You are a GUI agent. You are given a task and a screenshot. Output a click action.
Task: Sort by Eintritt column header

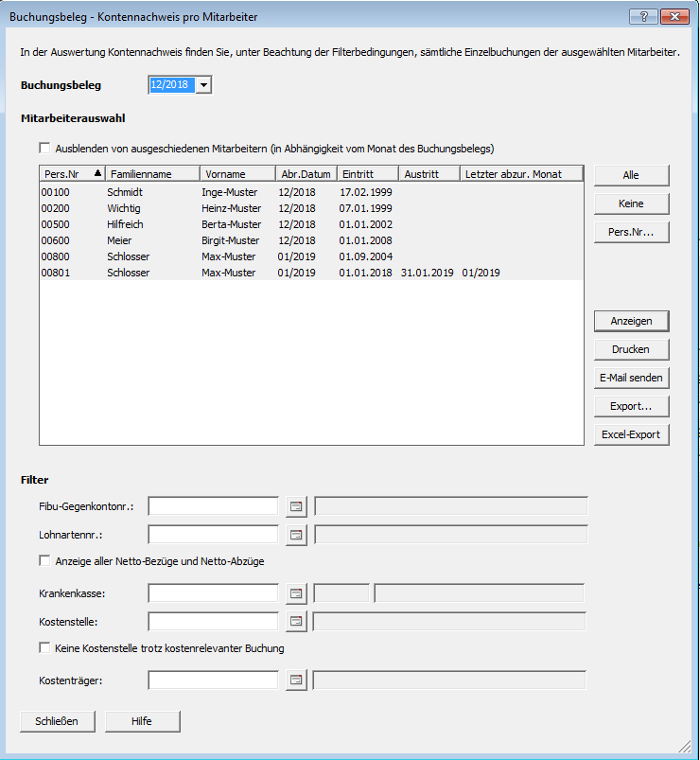368,173
